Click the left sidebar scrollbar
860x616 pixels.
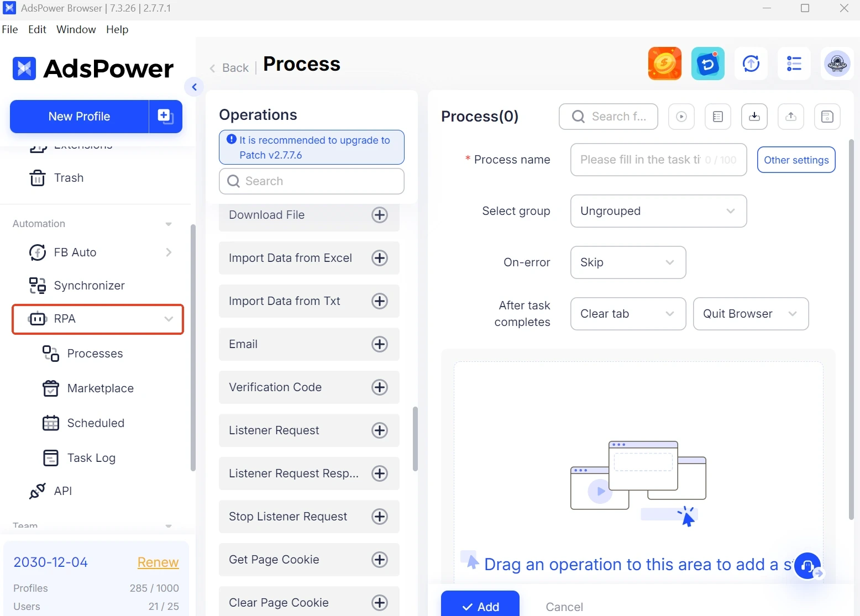pos(193,348)
